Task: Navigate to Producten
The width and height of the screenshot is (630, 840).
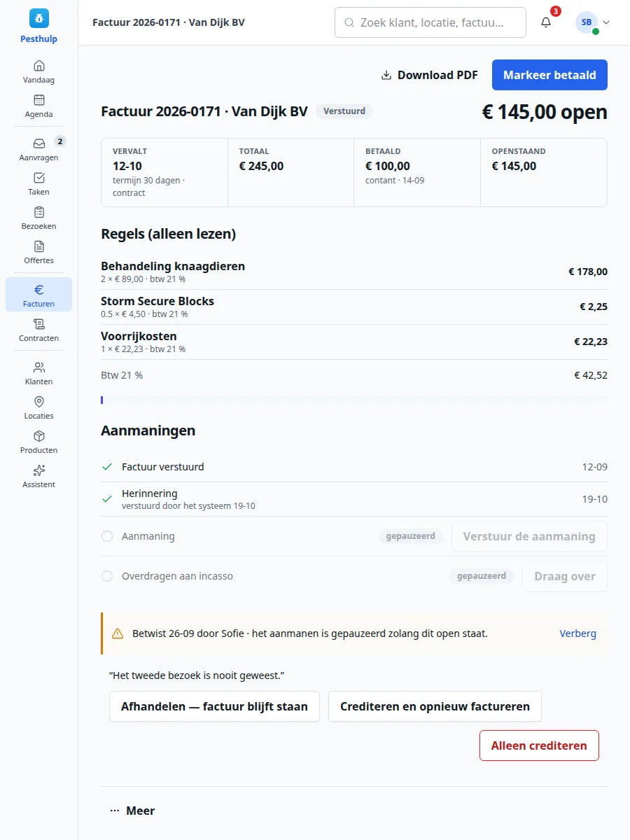Action: tap(39, 441)
